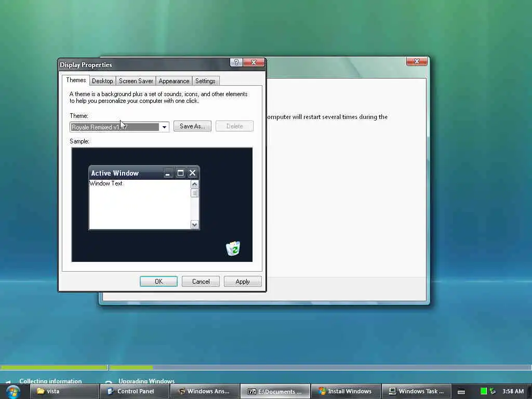Click the Upgrading Windows progress bar
532x399 pixels.
click(x=321, y=367)
